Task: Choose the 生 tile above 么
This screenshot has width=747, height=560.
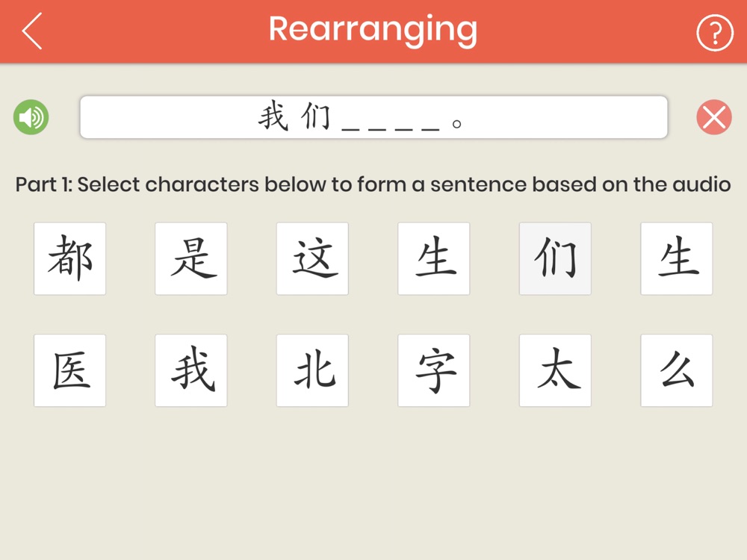Action: coord(677,258)
